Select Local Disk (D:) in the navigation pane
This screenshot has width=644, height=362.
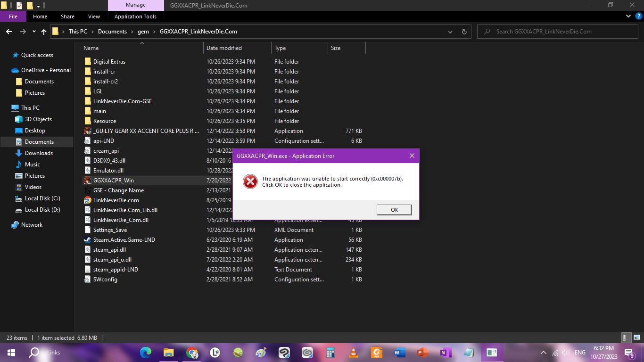pyautogui.click(x=42, y=210)
